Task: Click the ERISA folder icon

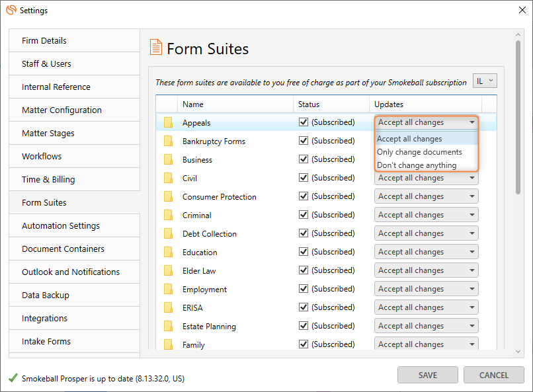Action: 168,307
